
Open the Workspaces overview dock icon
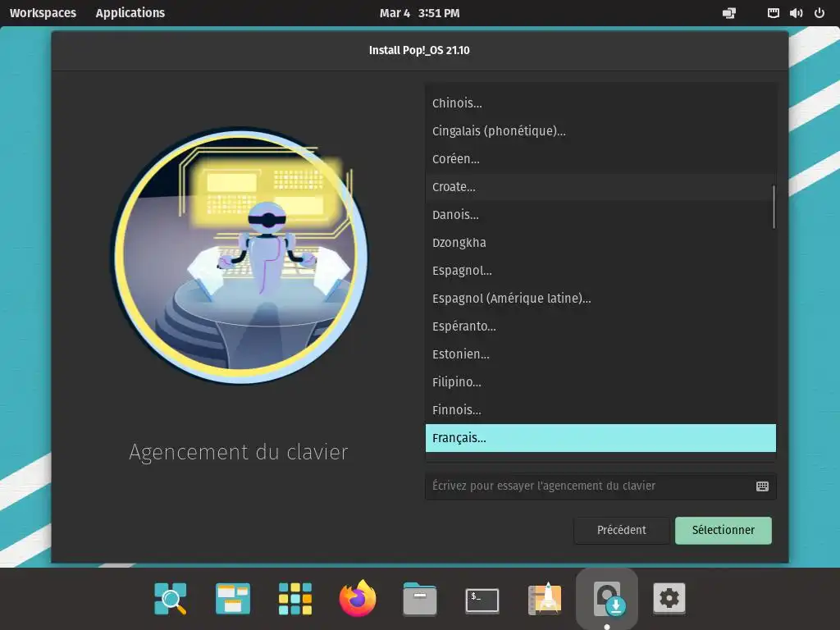point(232,598)
